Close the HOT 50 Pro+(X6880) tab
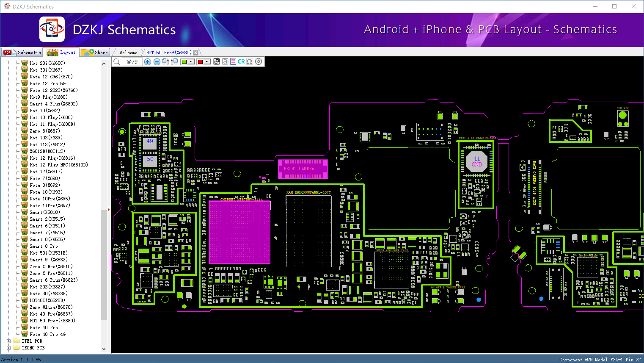This screenshot has height=363, width=644. click(x=195, y=53)
